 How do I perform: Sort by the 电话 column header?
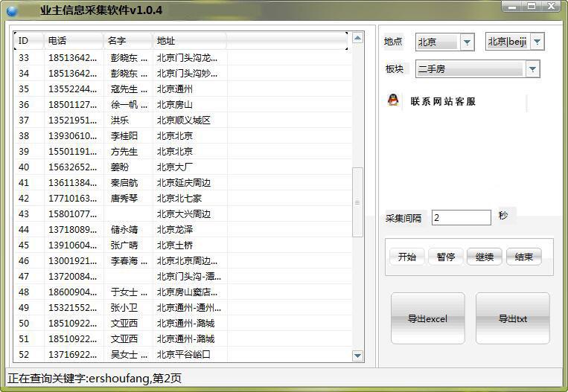tap(74, 41)
